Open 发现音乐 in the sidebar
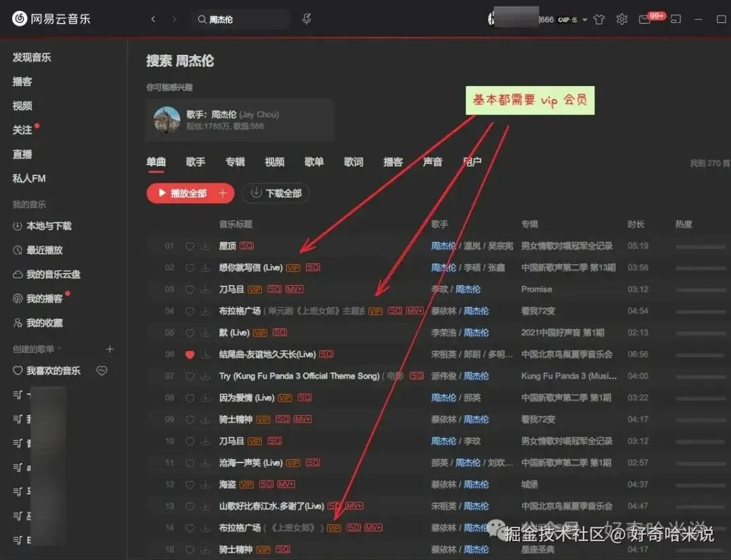This screenshot has height=560, width=731. pos(32,58)
